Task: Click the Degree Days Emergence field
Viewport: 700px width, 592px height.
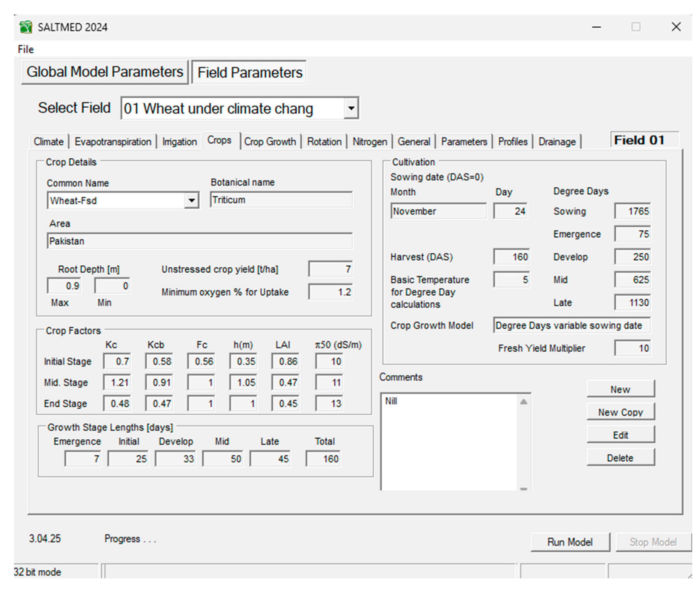Action: click(x=632, y=234)
